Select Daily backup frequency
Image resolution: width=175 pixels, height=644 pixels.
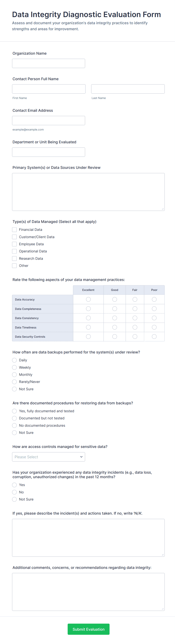point(14,360)
